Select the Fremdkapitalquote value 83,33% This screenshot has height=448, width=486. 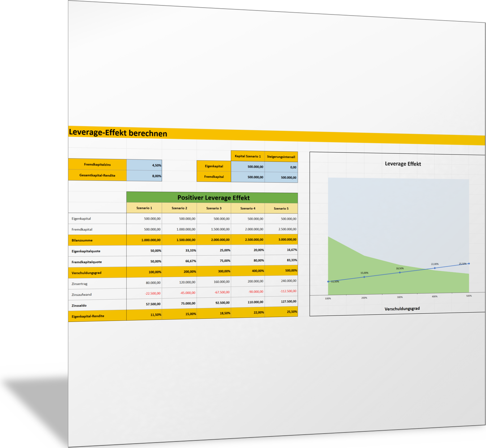pyautogui.click(x=281, y=260)
